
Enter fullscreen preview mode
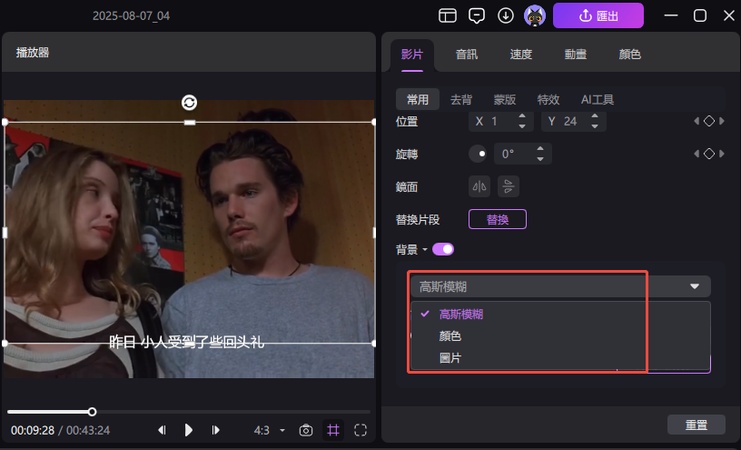(x=361, y=430)
